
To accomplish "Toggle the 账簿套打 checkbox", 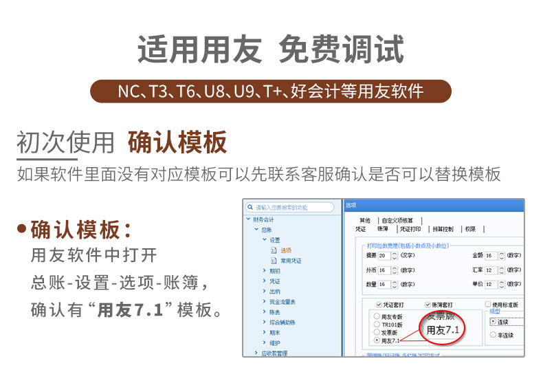I will tap(428, 305).
